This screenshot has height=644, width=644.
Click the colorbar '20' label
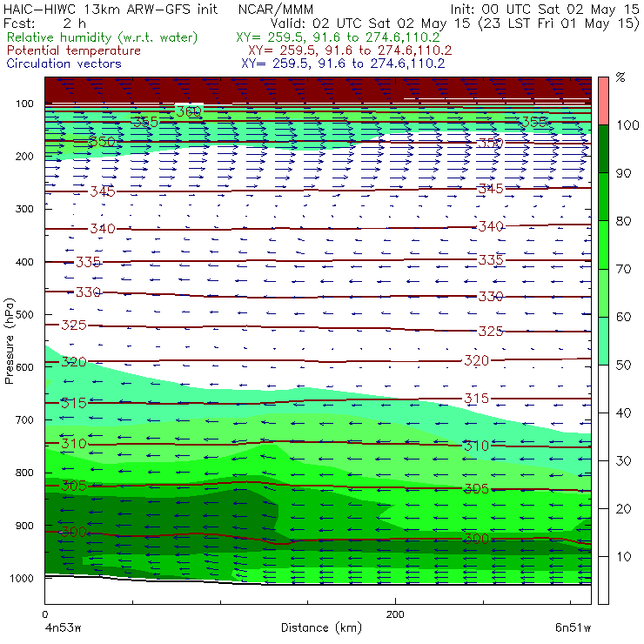click(623, 509)
